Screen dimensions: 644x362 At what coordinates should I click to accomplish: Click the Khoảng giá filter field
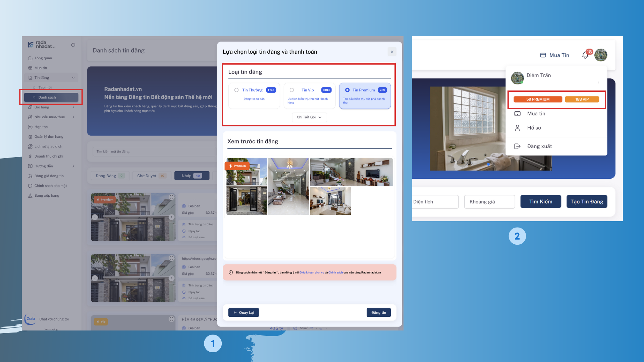pos(489,202)
